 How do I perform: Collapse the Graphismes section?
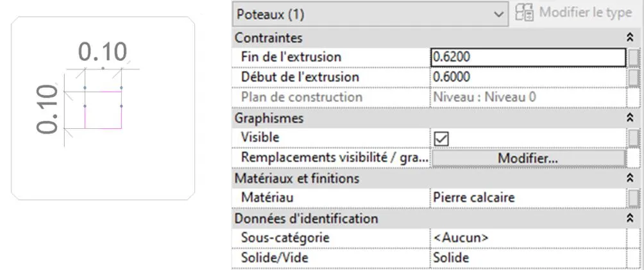click(x=629, y=118)
